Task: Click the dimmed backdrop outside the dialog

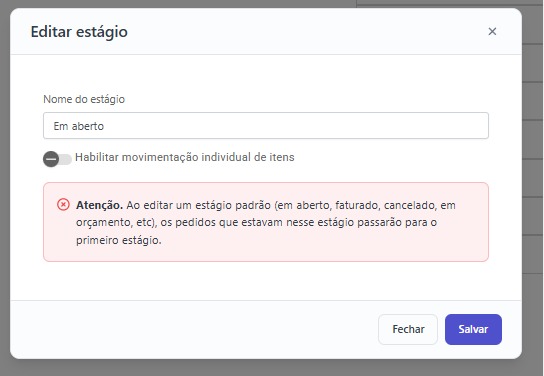Action: (533, 173)
